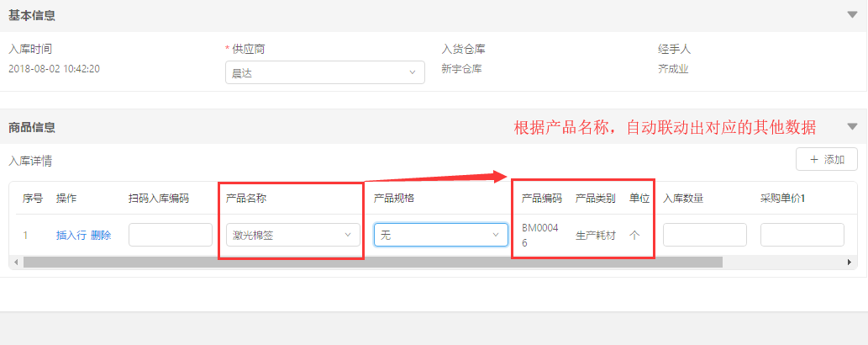The height and width of the screenshot is (345, 868).
Task: Click the 产品名称 column header
Action: (246, 199)
